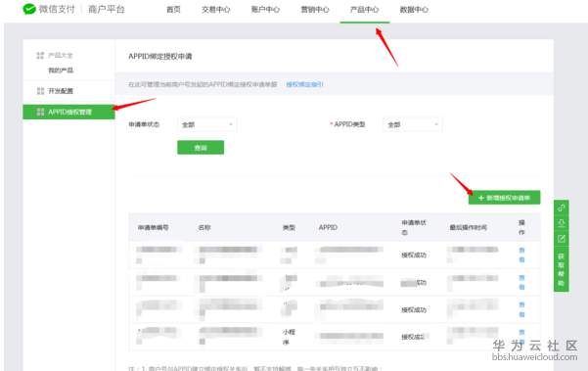Expand the APPID类型 dropdown

coord(412,124)
